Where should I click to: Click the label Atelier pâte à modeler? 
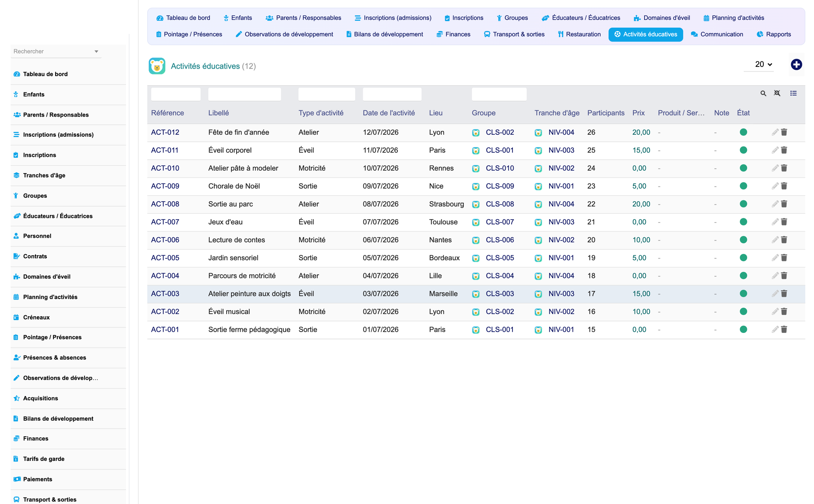click(243, 168)
